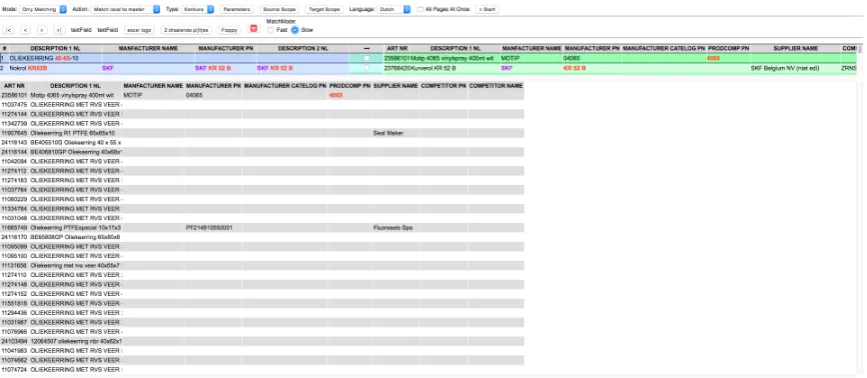Select the Fast MatchMode radio button
Screen dimensions: 867x378
tap(270, 30)
